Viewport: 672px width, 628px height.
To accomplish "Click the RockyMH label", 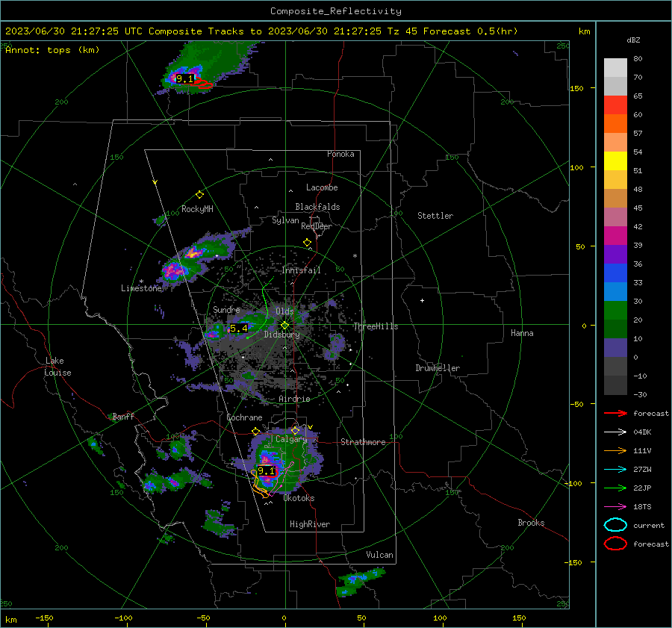I will [x=197, y=209].
